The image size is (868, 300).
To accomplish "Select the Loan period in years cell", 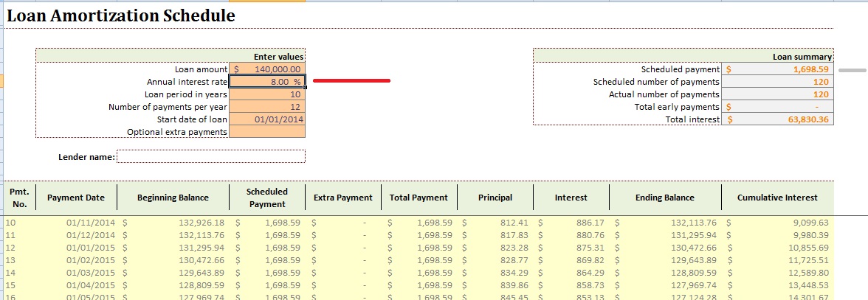I will pyautogui.click(x=267, y=94).
